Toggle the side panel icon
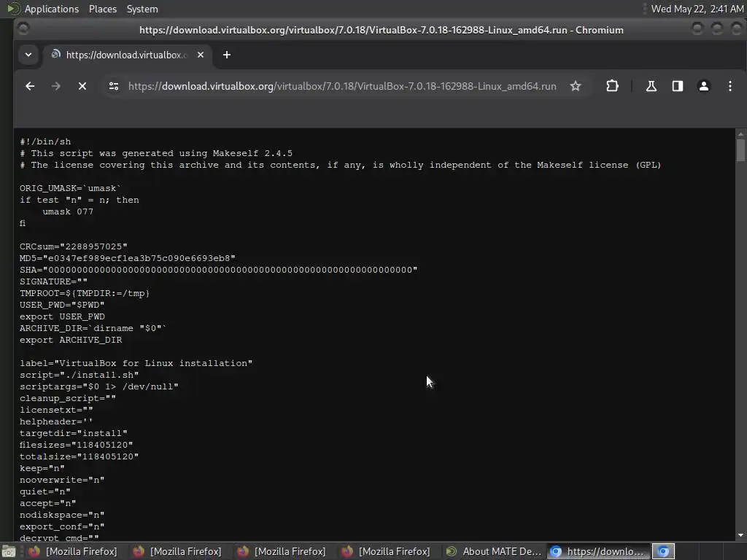Viewport: 747px width, 560px height. [678, 86]
